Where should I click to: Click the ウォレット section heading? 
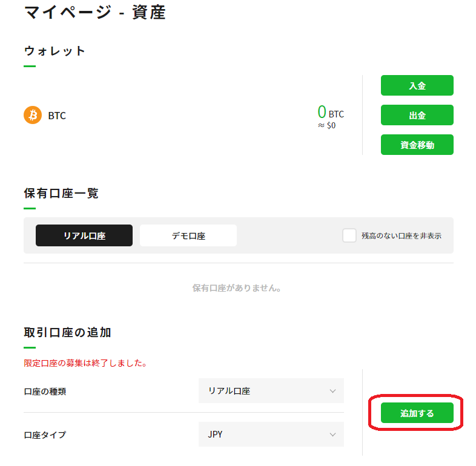(55, 51)
